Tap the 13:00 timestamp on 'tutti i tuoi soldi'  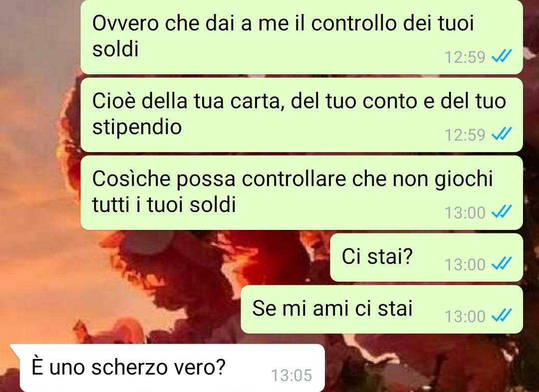coord(465,212)
